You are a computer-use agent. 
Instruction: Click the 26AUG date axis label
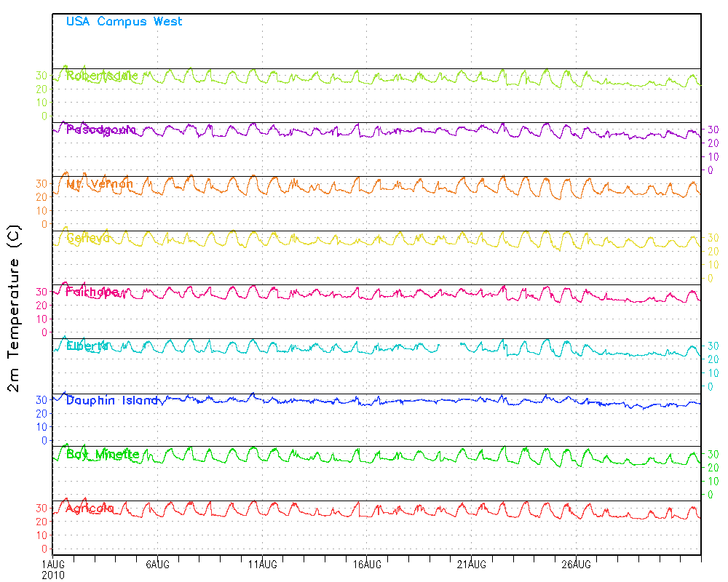(x=576, y=565)
